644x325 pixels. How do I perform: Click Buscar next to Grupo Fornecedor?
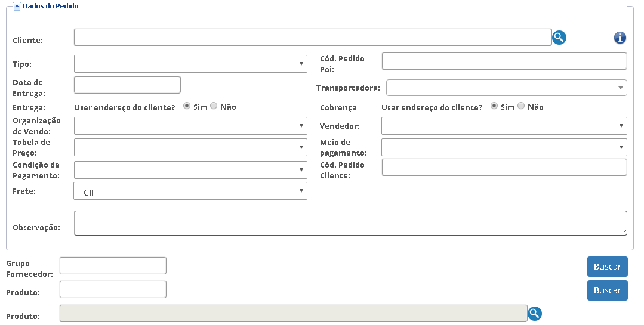[608, 267]
